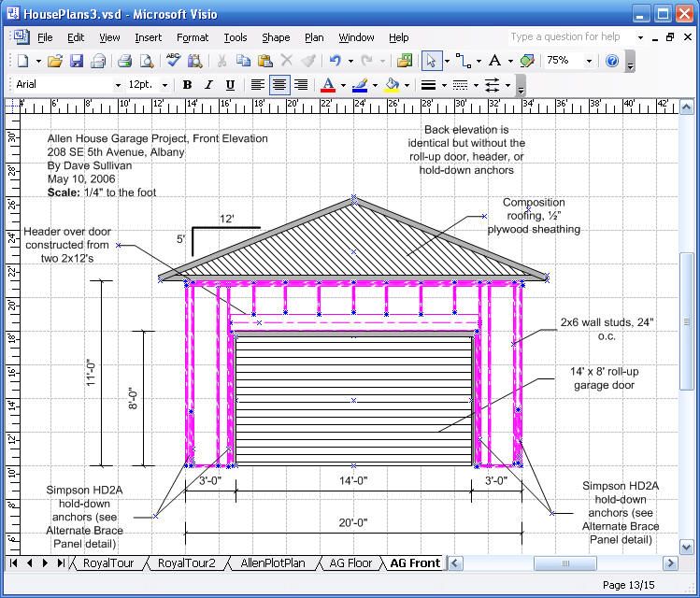This screenshot has height=598, width=700.
Task: Go to the AllenPlotPlan page tab
Action: 273,563
